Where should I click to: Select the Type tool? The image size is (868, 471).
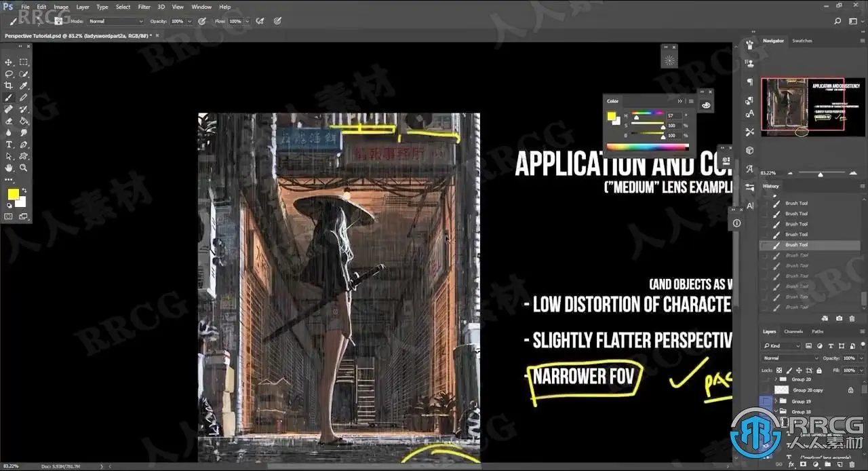click(x=9, y=145)
